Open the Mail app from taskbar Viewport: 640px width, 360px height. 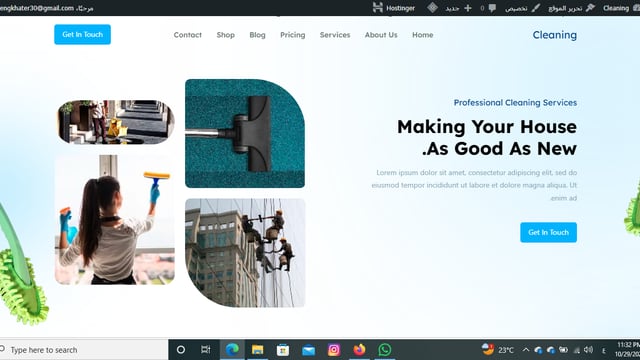tap(309, 350)
